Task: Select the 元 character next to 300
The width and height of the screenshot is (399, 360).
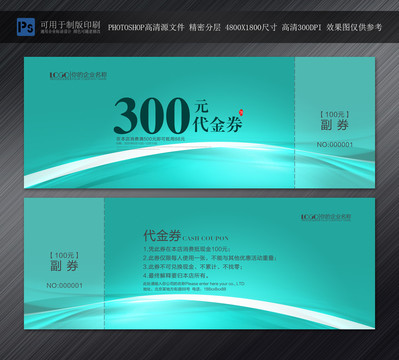Action: click(201, 106)
